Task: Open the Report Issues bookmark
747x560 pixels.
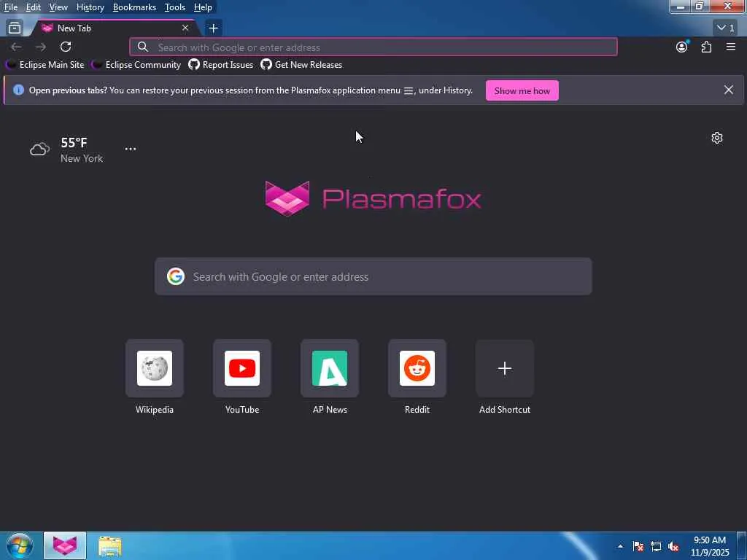Action: pyautogui.click(x=221, y=65)
